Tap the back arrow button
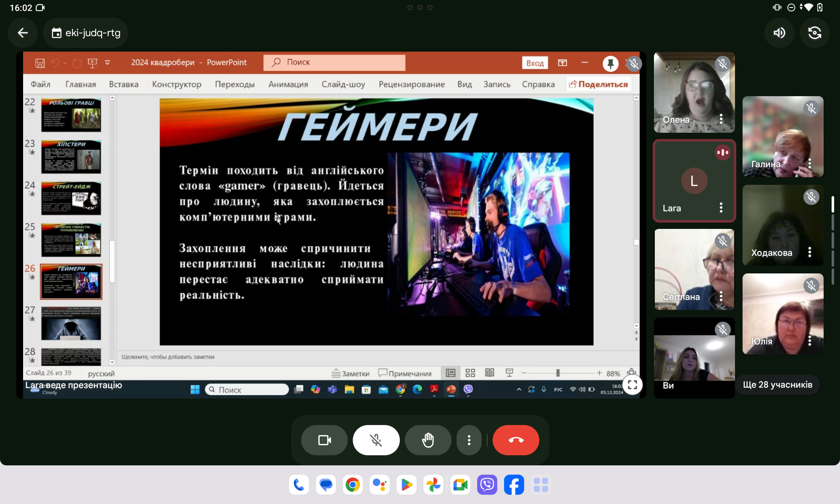The width and height of the screenshot is (840, 504). click(23, 33)
